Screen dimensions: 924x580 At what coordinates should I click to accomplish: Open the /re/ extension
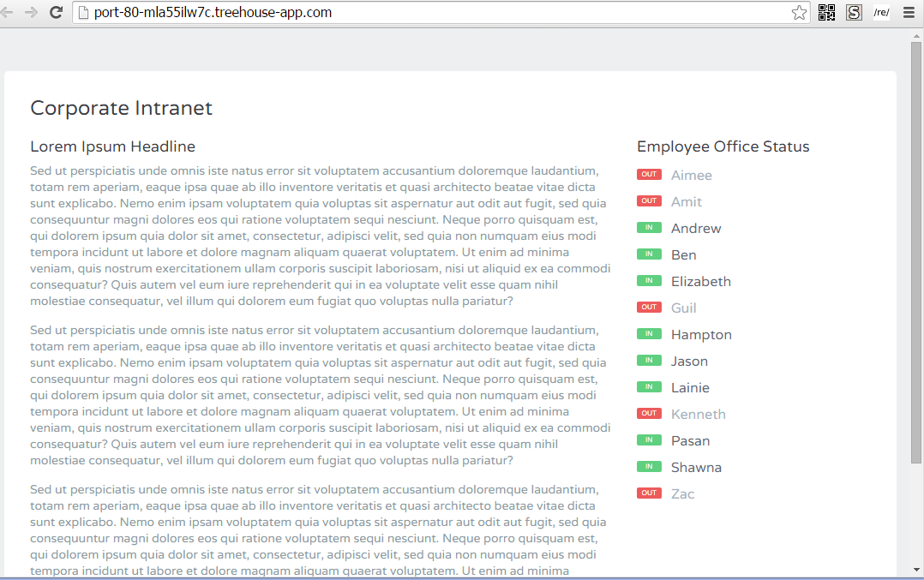pyautogui.click(x=880, y=12)
